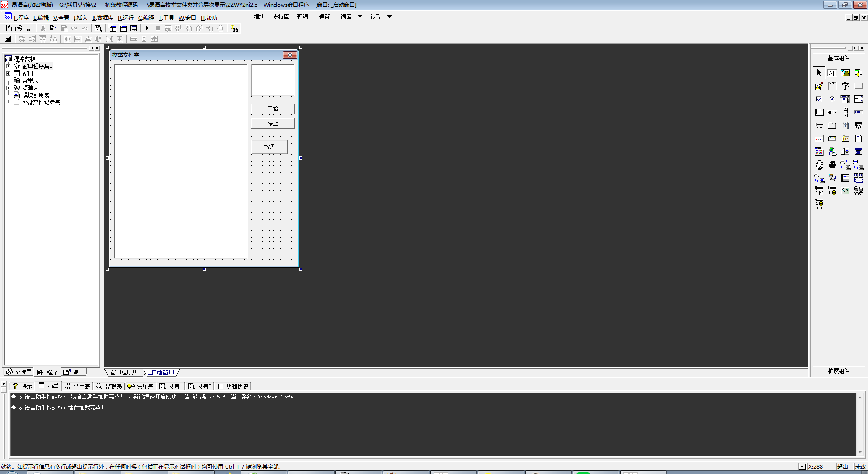Select the group box (CN) component icon
868x474 pixels.
coord(832,86)
